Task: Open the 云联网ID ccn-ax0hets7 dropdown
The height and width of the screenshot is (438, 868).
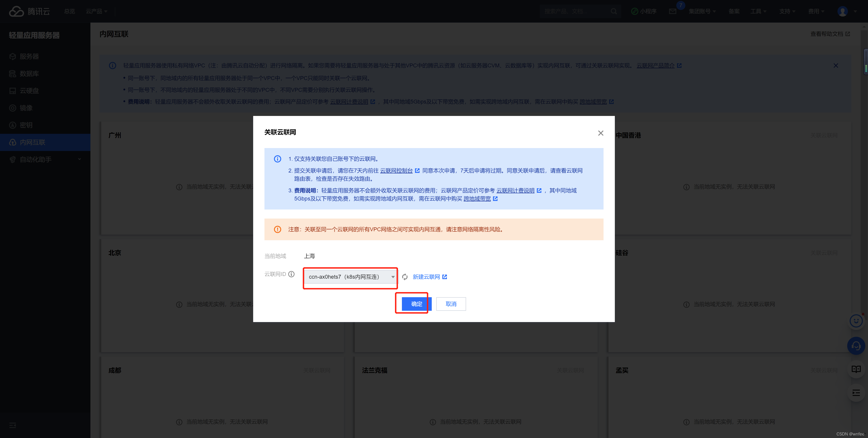Action: pyautogui.click(x=350, y=277)
